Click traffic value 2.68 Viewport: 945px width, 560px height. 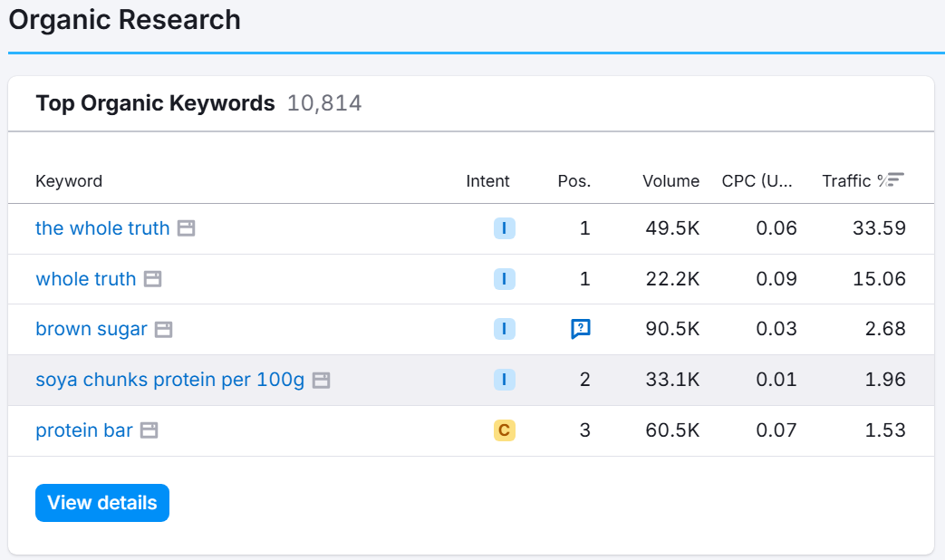click(x=885, y=329)
